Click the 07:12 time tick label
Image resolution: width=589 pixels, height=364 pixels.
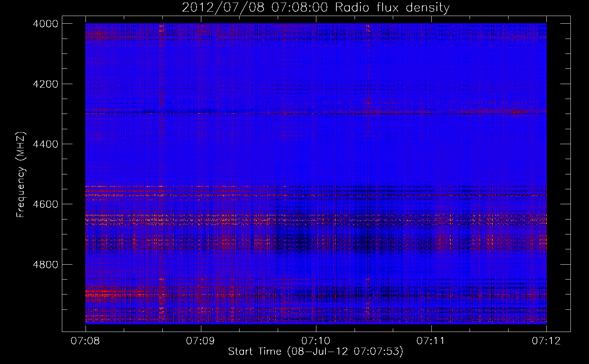[x=546, y=341]
